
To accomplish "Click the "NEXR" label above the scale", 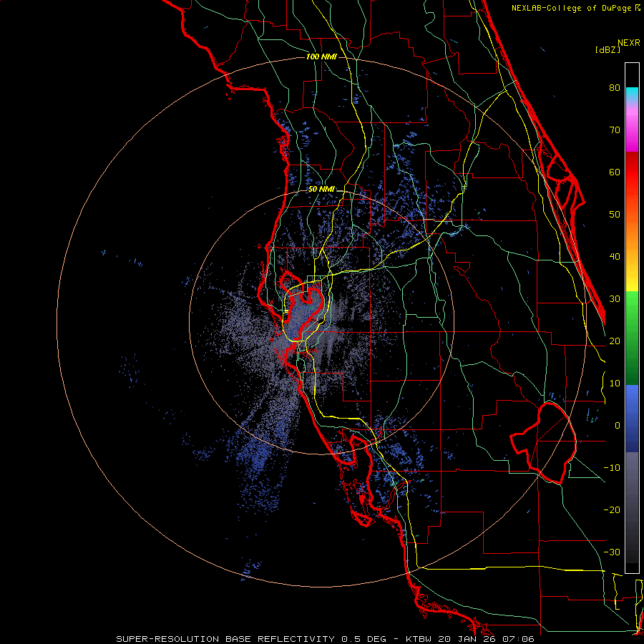I will [629, 43].
